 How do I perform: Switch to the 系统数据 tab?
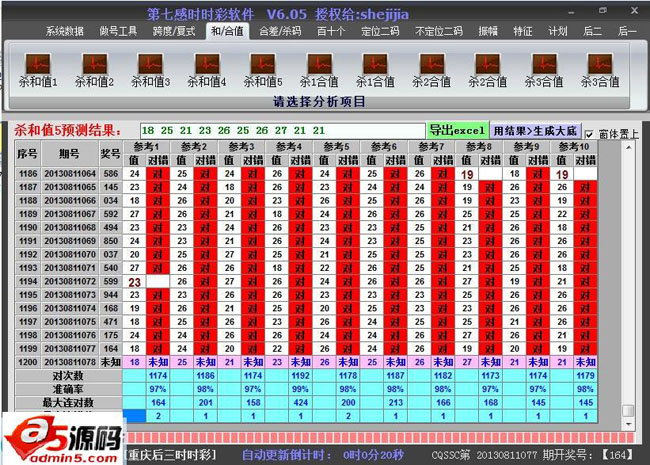(65, 31)
